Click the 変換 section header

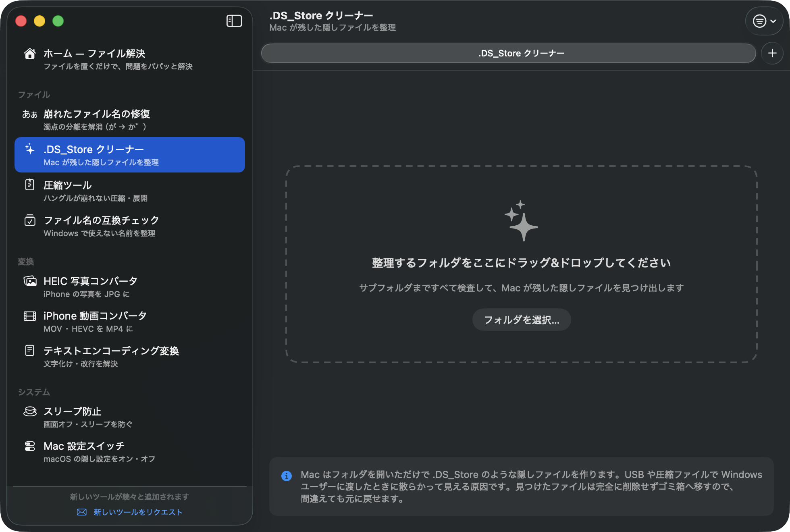(x=26, y=262)
